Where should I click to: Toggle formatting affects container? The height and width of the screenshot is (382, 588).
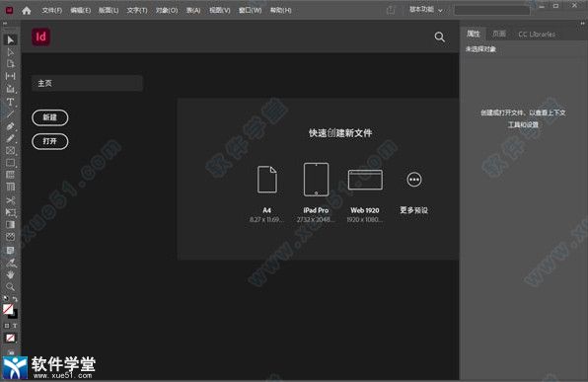pyautogui.click(x=6, y=326)
